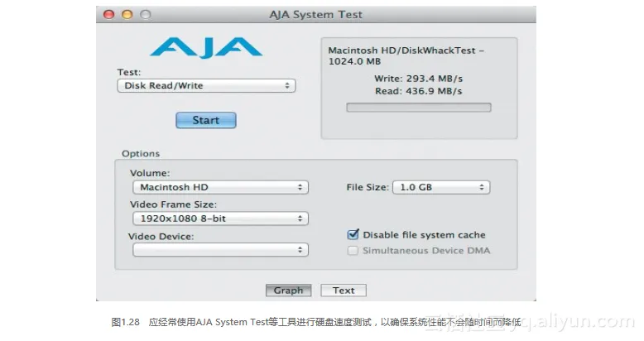Click the AJA logo
The image size is (644, 341).
(205, 46)
